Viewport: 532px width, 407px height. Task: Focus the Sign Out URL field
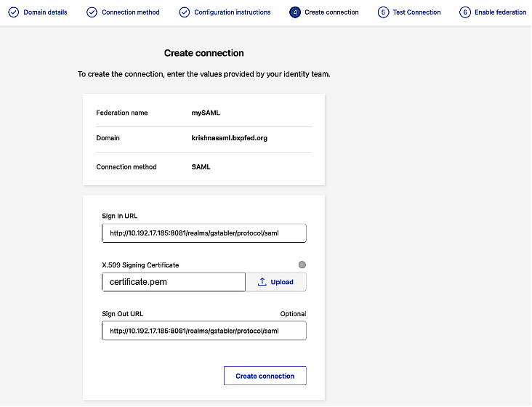coord(204,331)
